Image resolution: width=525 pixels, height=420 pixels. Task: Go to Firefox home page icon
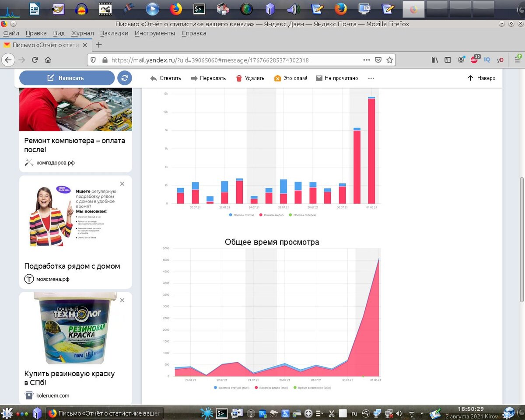[x=48, y=60]
